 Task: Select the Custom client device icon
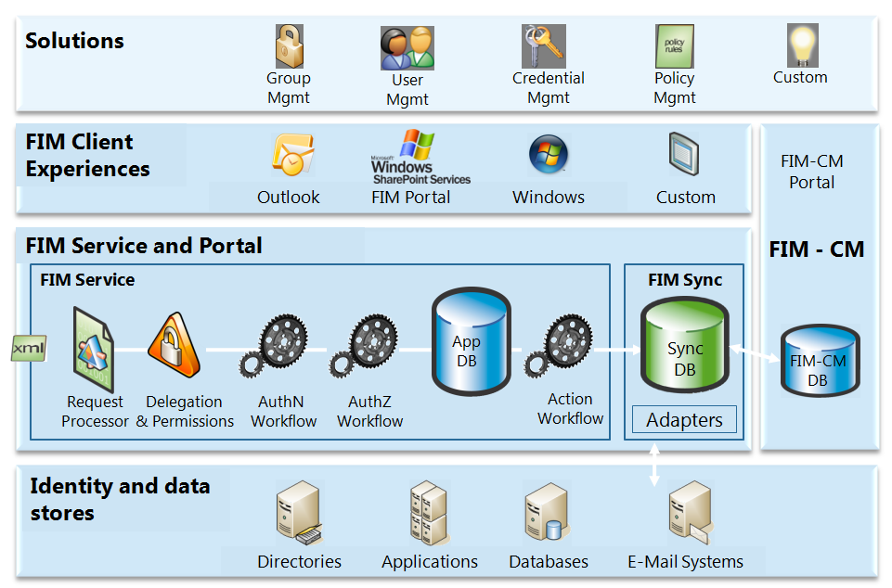click(x=684, y=155)
